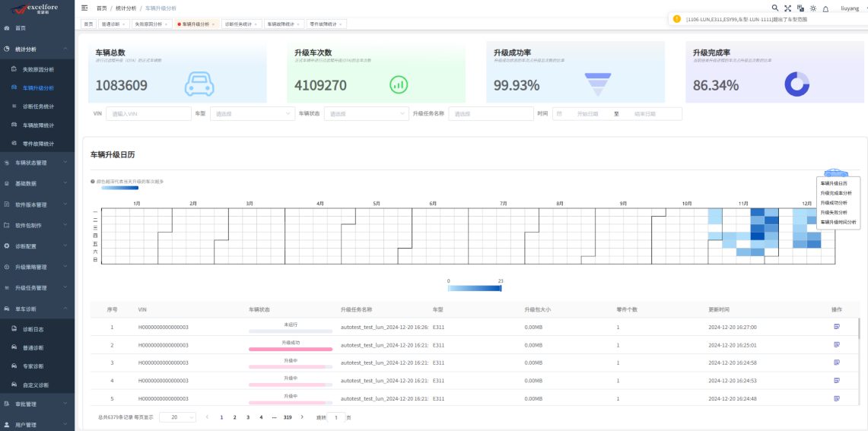Switch to 零件故障统计 page tab
The height and width of the screenshot is (431, 868).
pyautogui.click(x=326, y=24)
